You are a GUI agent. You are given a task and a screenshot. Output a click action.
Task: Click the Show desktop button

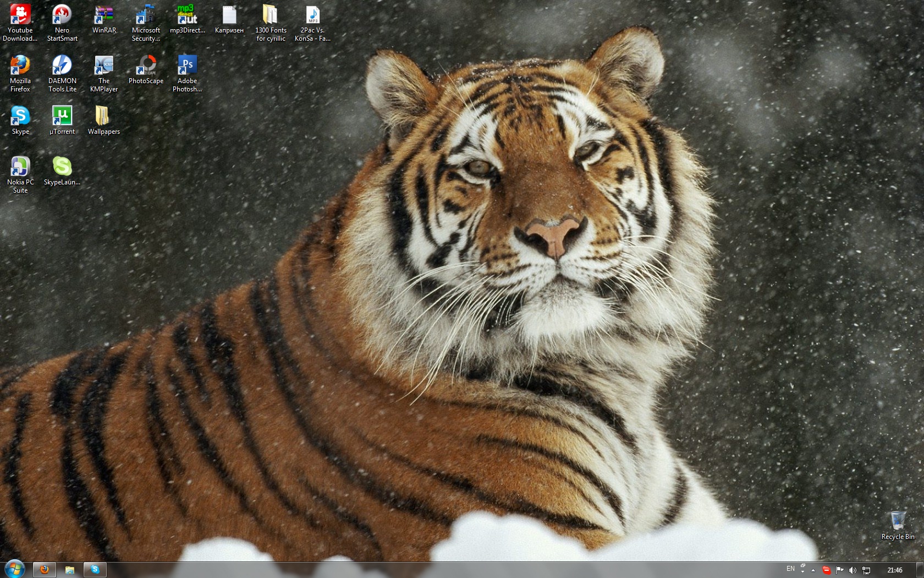click(920, 570)
